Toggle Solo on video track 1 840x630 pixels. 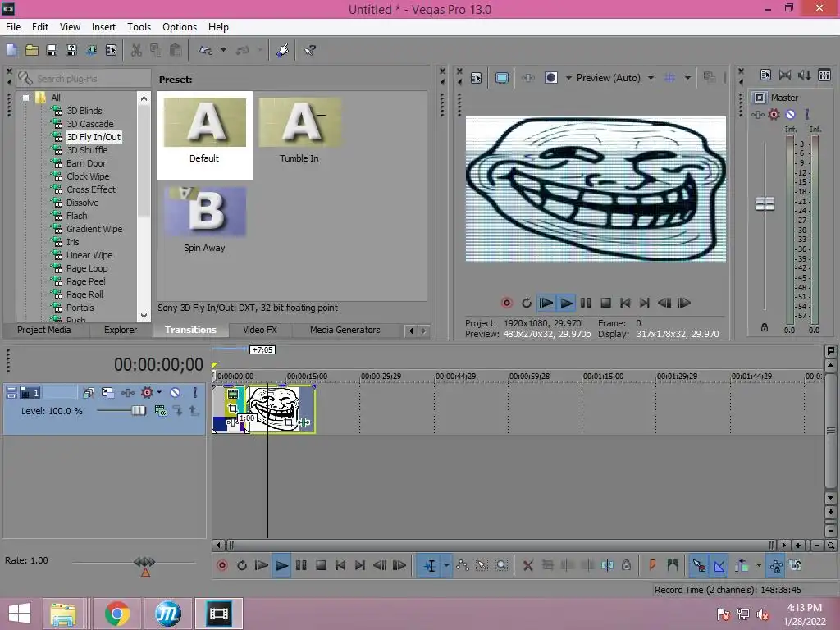(x=195, y=393)
